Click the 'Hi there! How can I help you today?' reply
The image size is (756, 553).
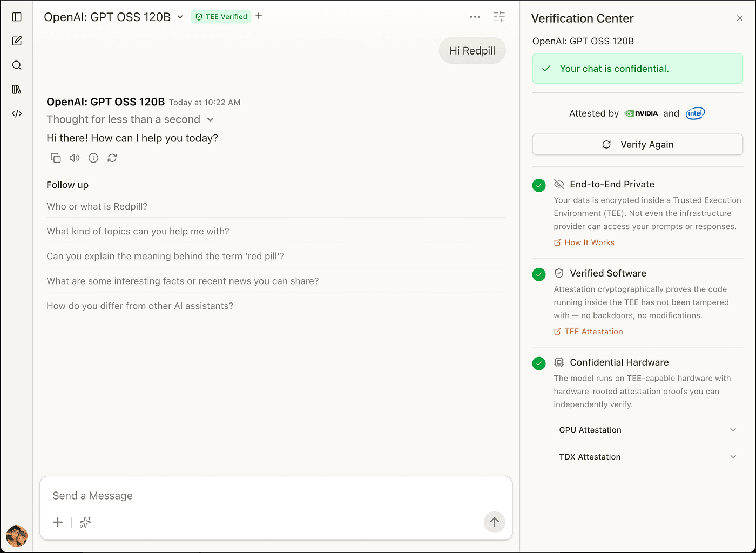pos(132,138)
